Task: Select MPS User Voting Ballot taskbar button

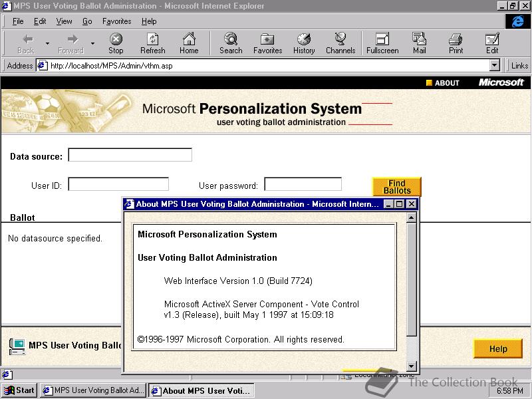Action: pyautogui.click(x=93, y=390)
